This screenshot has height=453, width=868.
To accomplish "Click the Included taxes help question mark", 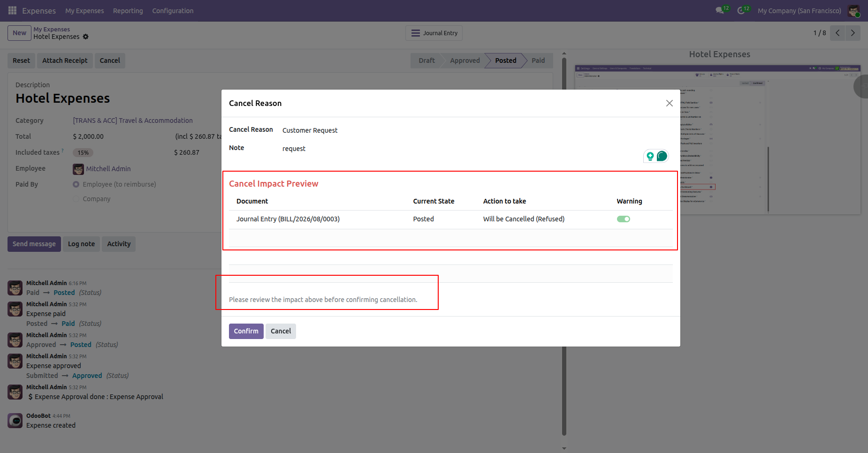I will tap(62, 151).
